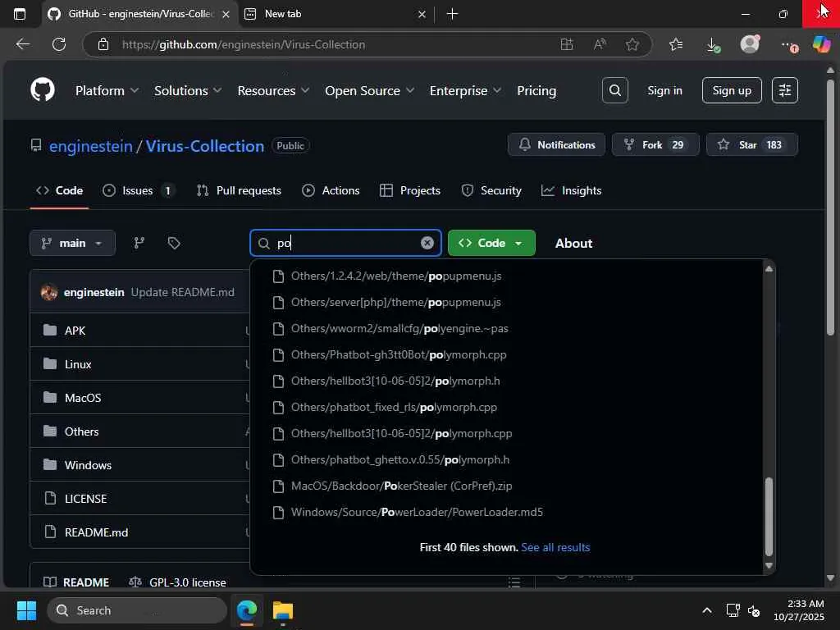Expand the Platform menu
Image resolution: width=840 pixels, height=630 pixels.
(x=107, y=90)
